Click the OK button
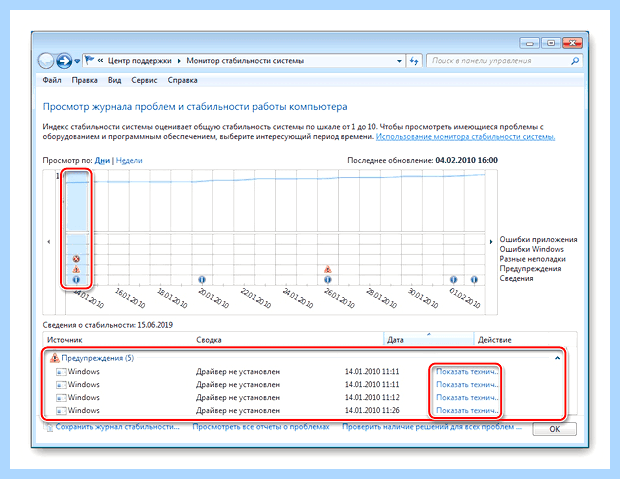Viewport: 620px width, 479px height. pyautogui.click(x=554, y=429)
